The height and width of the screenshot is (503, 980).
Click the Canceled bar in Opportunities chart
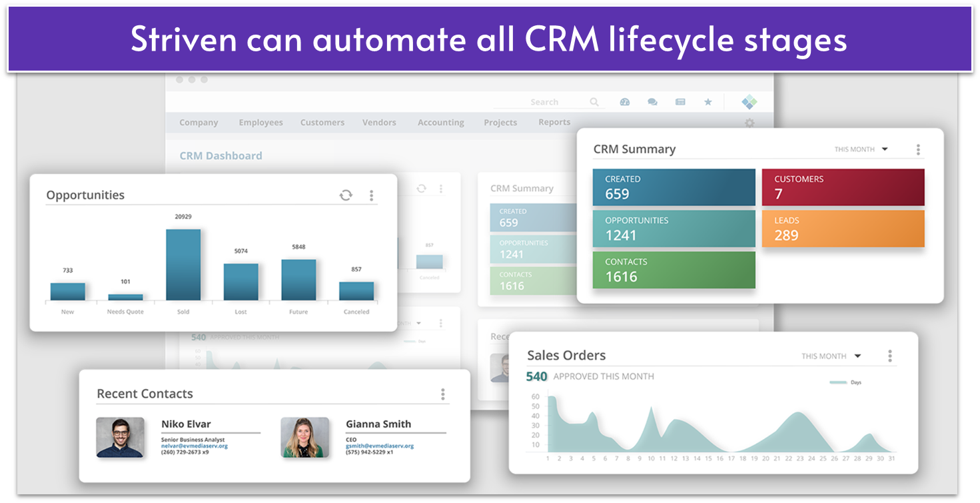coord(356,291)
